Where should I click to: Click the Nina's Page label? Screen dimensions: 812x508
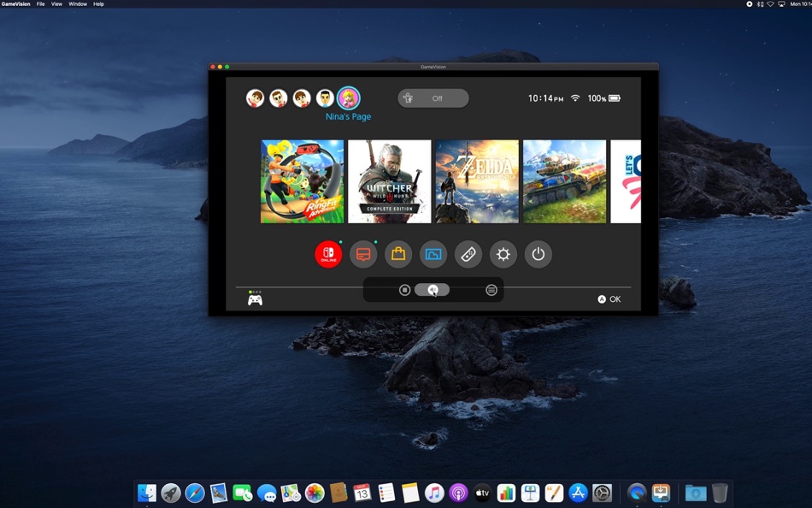click(x=348, y=116)
